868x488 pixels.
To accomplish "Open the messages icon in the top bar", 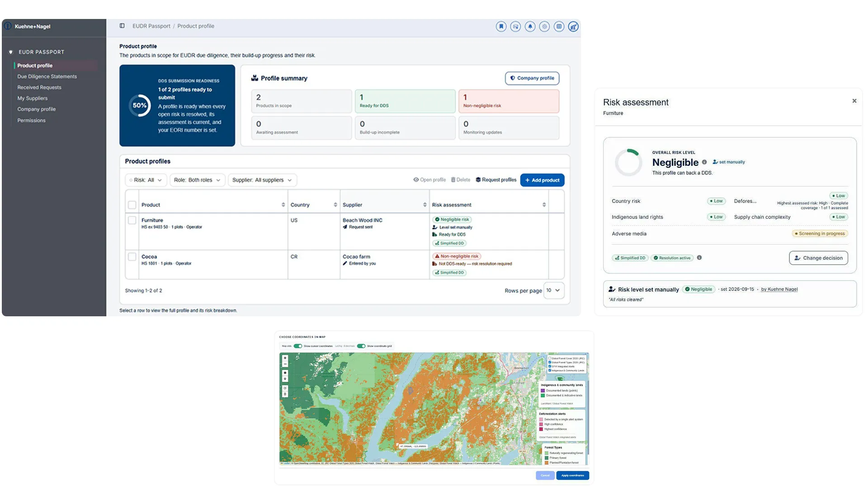I will [515, 27].
